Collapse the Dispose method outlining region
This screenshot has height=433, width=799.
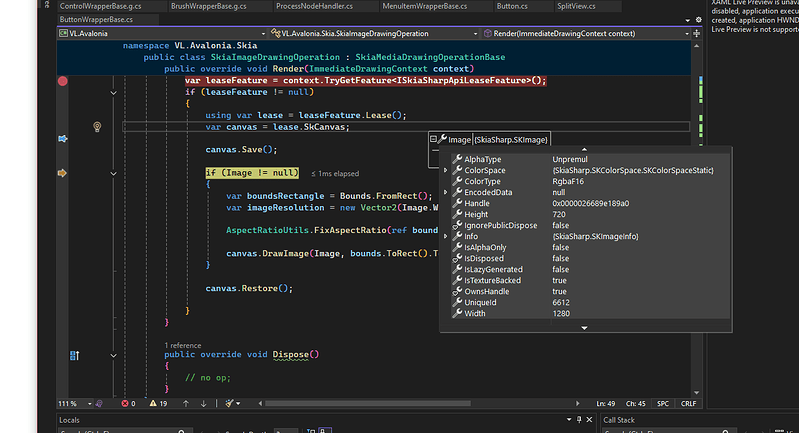pos(114,356)
